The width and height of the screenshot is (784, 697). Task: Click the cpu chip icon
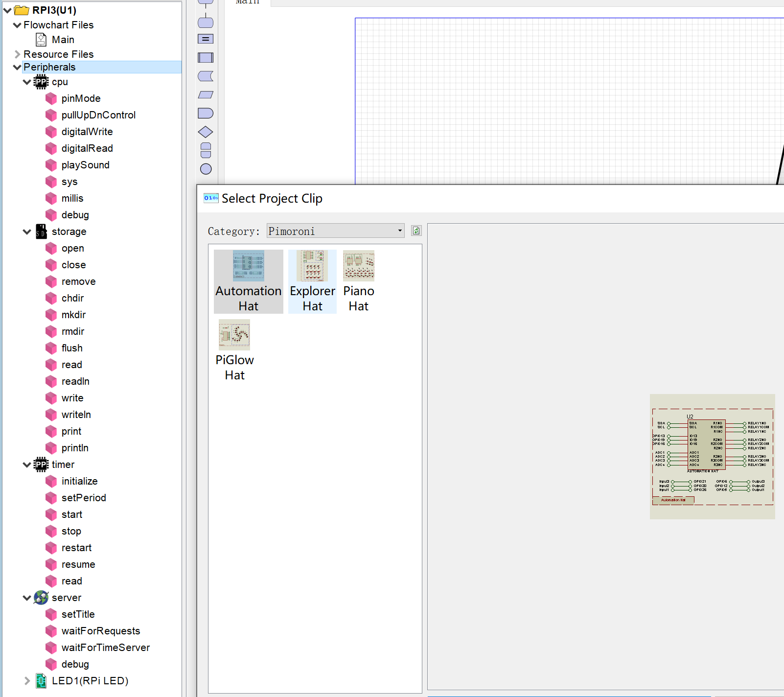click(x=41, y=82)
